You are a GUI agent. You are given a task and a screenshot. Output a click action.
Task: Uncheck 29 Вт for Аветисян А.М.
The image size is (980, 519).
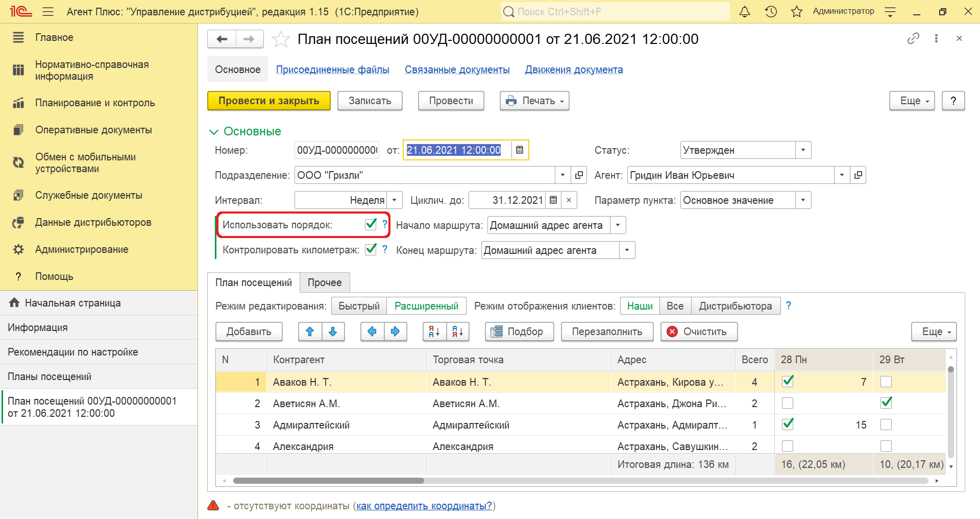pos(886,403)
